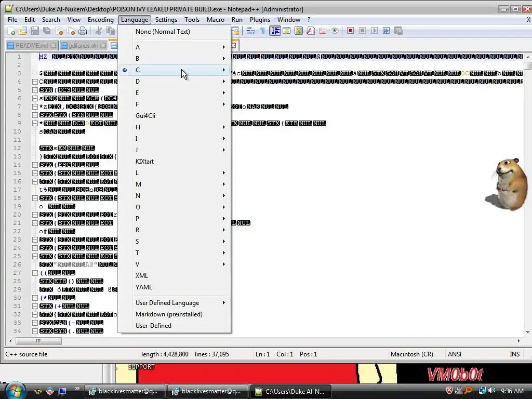Click the horizontal scrollbar thumb
Viewport: 532px width, 399px height.
[38, 341]
